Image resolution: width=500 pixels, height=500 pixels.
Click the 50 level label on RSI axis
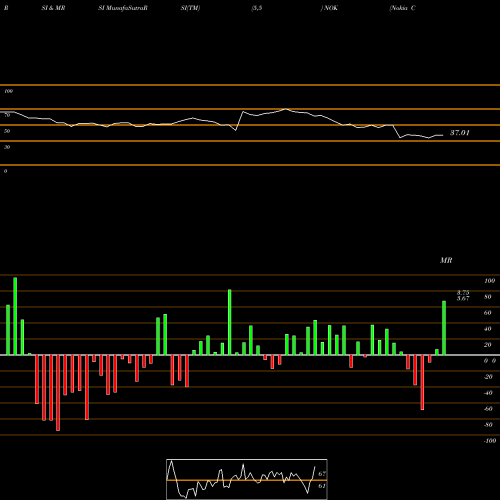coord(7,131)
